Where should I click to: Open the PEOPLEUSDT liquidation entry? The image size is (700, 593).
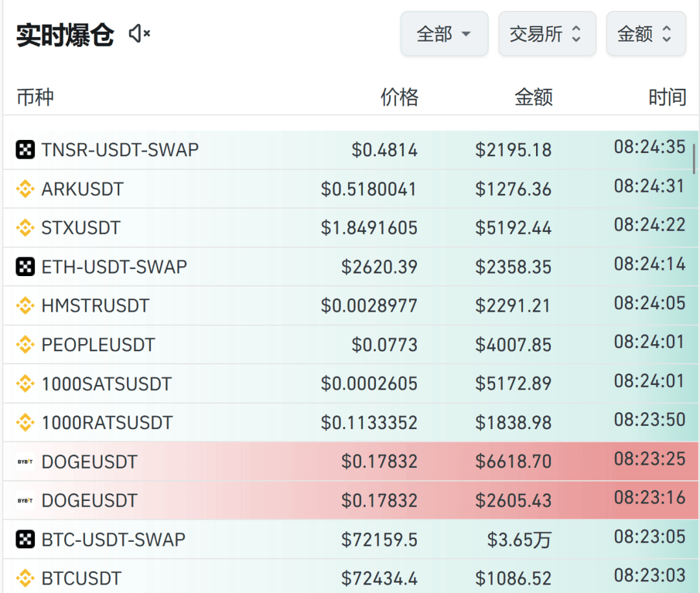pyautogui.click(x=350, y=344)
